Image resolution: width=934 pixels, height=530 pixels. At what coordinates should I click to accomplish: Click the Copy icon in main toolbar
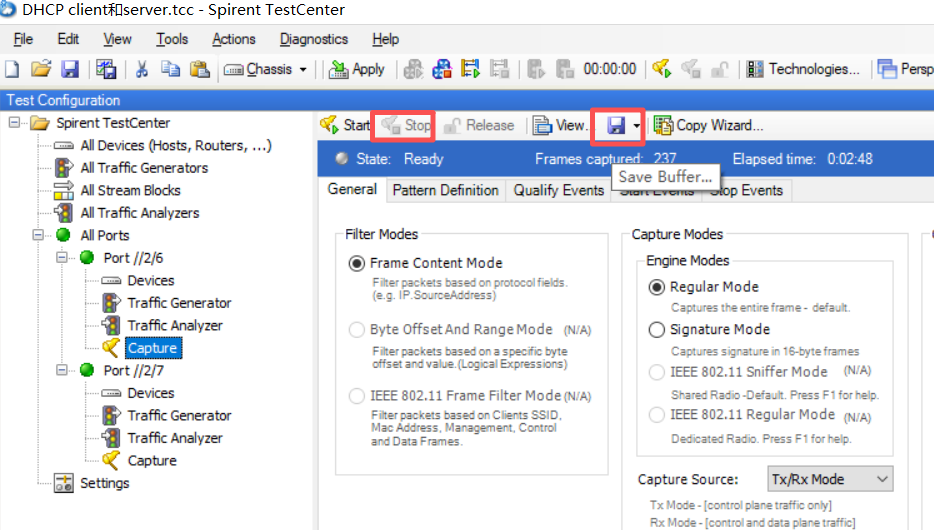point(170,69)
